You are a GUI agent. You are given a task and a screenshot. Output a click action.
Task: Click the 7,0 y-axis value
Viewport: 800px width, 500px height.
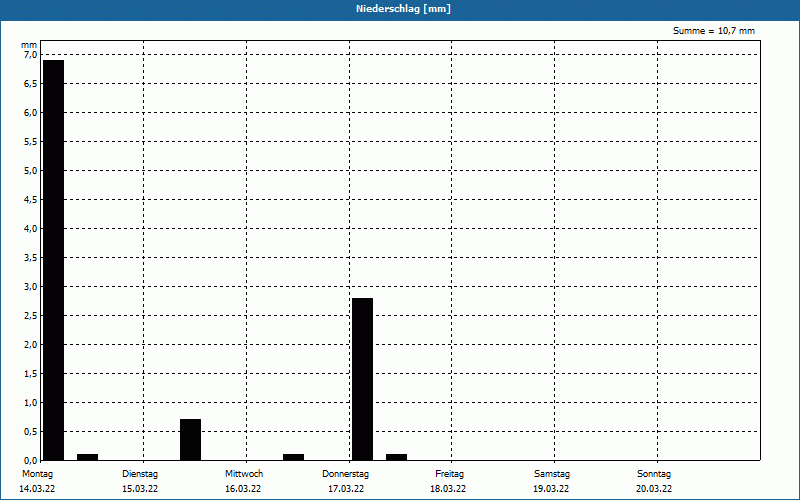(x=30, y=55)
